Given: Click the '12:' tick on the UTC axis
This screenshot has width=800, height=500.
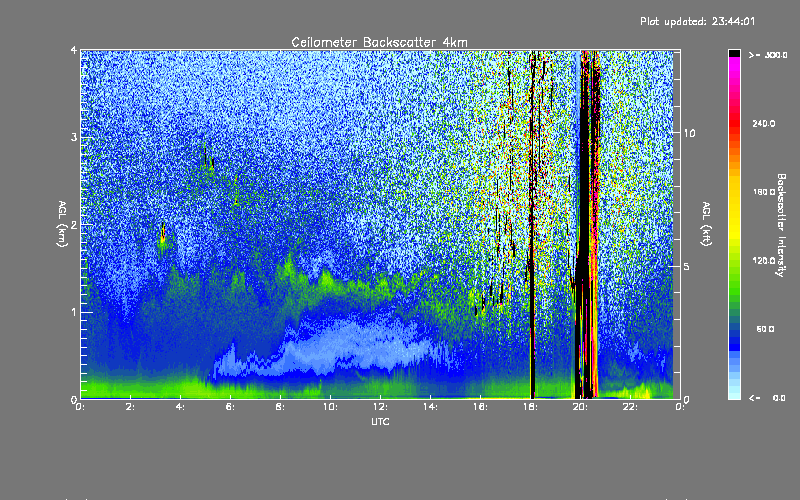Looking at the screenshot, I should click(380, 407).
